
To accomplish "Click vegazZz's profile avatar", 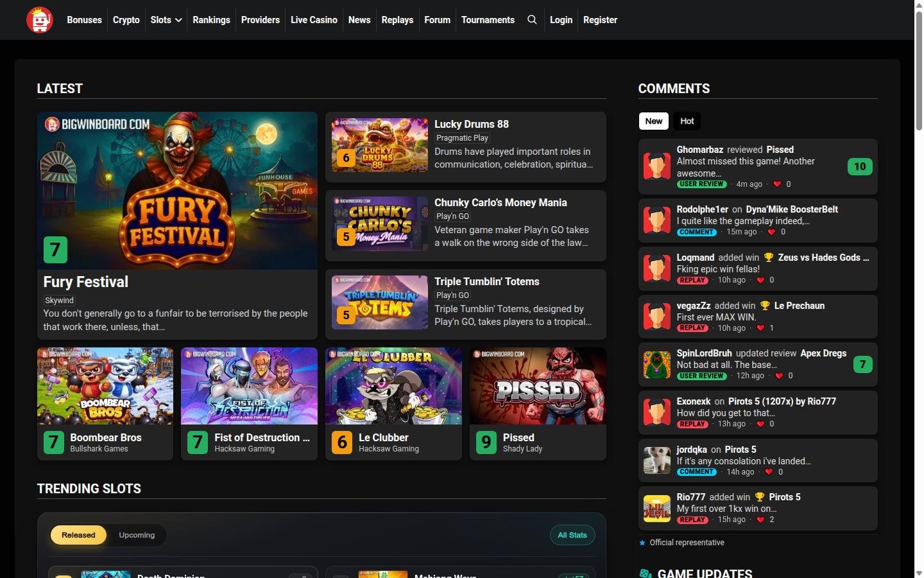I will [x=657, y=317].
